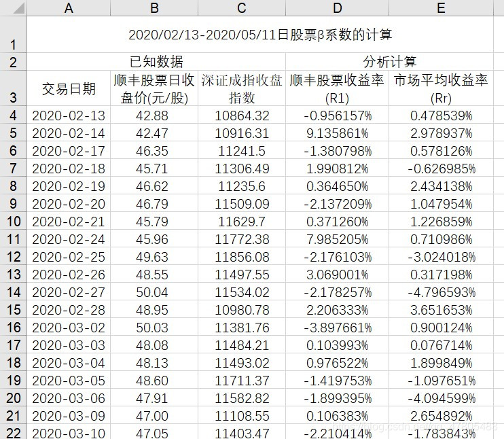
Task: Select row 10 header
Action: point(13,221)
